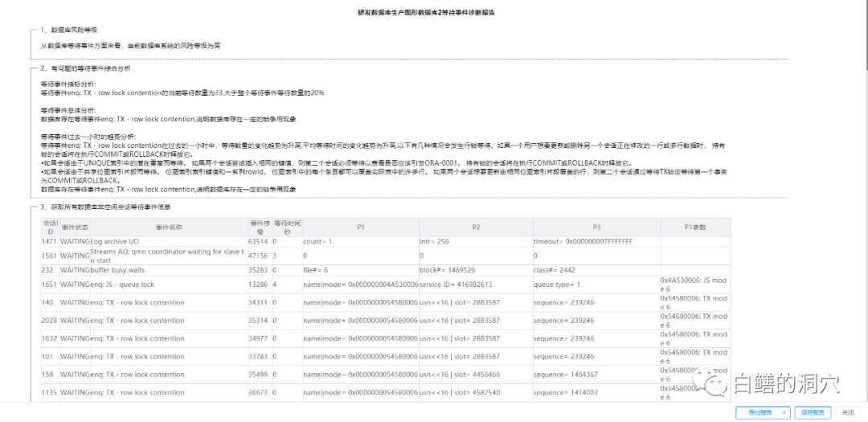Select the P3 column header
This screenshot has width=868, height=422.
596,227
